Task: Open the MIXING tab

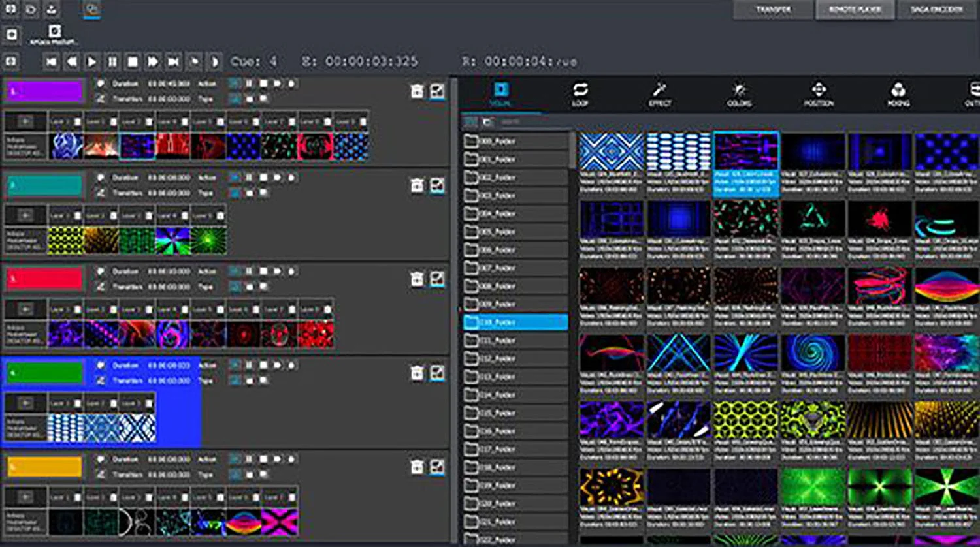Action: click(x=898, y=95)
